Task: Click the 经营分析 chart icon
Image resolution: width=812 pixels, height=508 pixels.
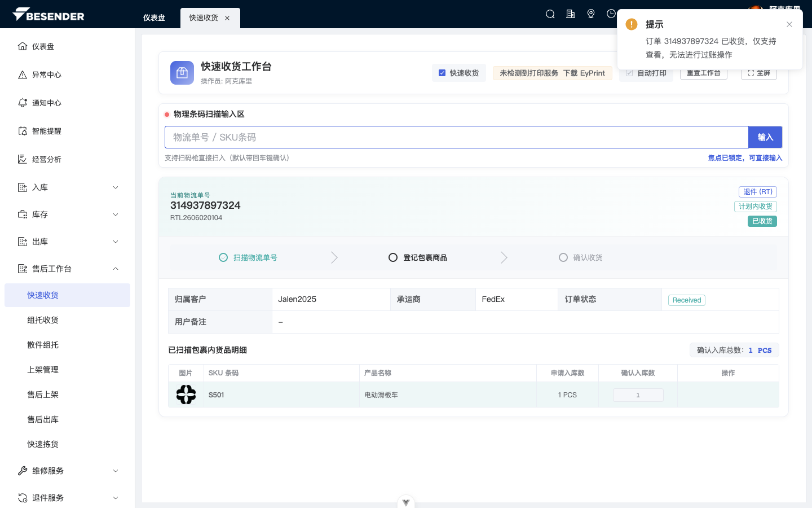Action: point(23,159)
